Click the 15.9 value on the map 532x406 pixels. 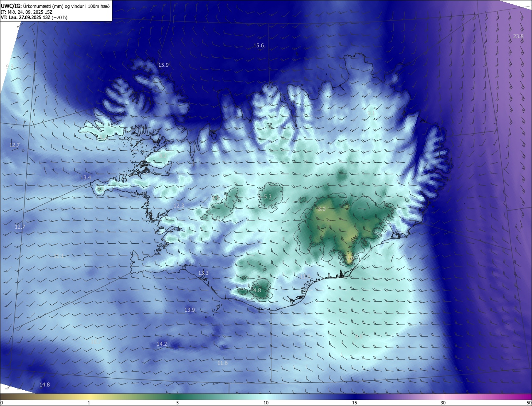(x=163, y=65)
